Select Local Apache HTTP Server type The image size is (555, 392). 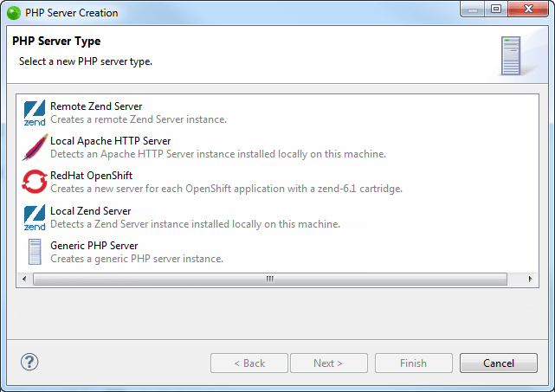click(x=111, y=141)
